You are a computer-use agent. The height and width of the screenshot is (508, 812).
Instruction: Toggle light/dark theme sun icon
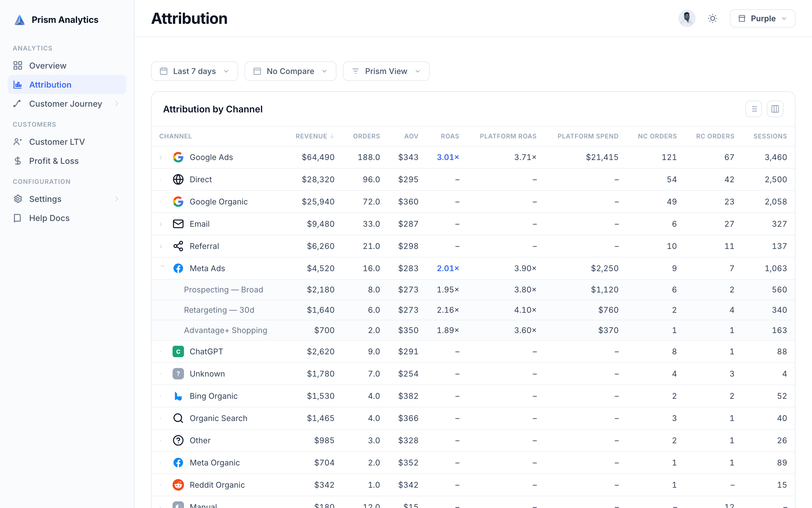[713, 18]
